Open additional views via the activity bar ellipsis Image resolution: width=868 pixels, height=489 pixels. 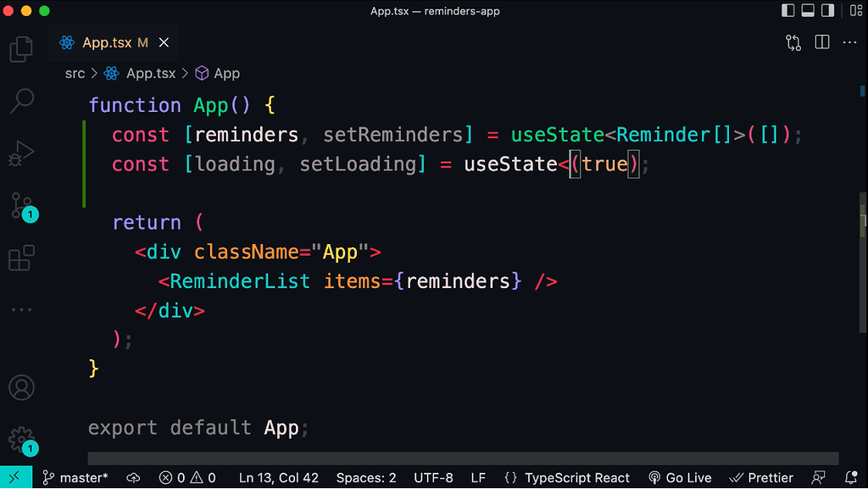pos(21,308)
